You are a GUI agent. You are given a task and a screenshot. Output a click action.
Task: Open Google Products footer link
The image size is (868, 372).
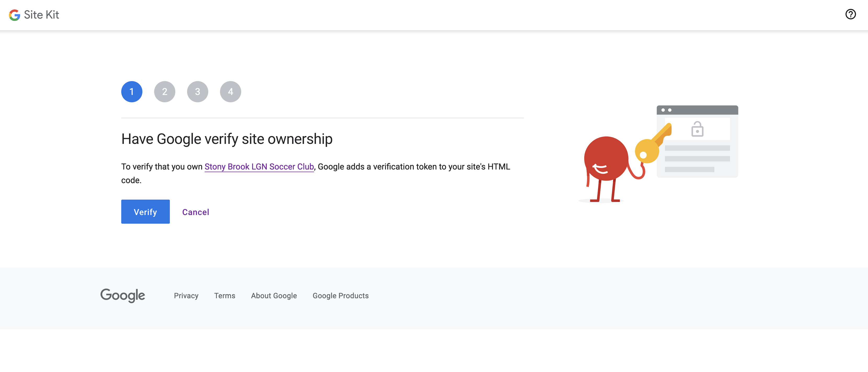click(x=341, y=296)
